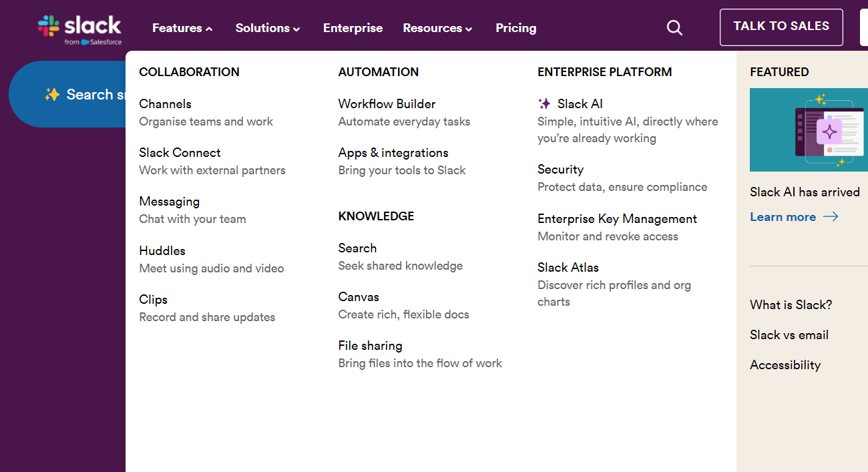This screenshot has width=868, height=472.
Task: Click the blue Search pill field
Action: [67, 94]
